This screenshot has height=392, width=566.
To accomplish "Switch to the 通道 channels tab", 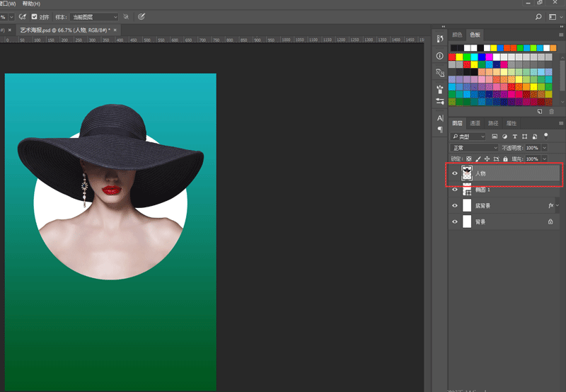I will [x=475, y=123].
